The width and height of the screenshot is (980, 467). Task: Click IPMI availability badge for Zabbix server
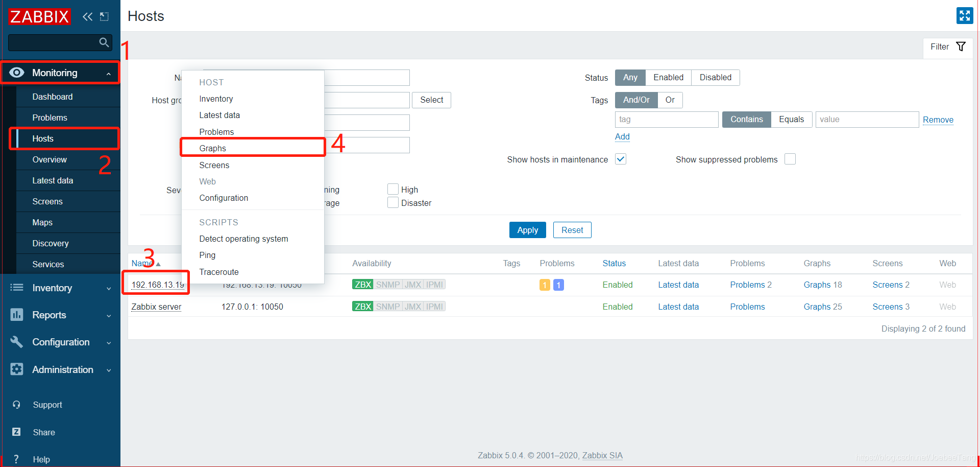click(435, 307)
